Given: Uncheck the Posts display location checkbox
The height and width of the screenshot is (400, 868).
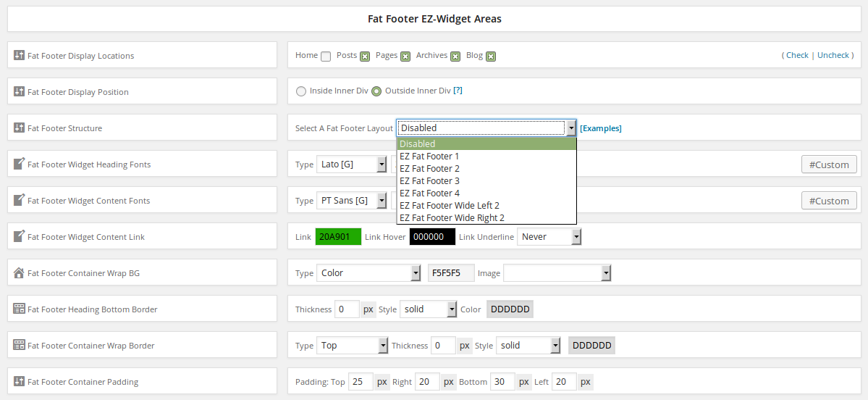Looking at the screenshot, I should coord(365,57).
